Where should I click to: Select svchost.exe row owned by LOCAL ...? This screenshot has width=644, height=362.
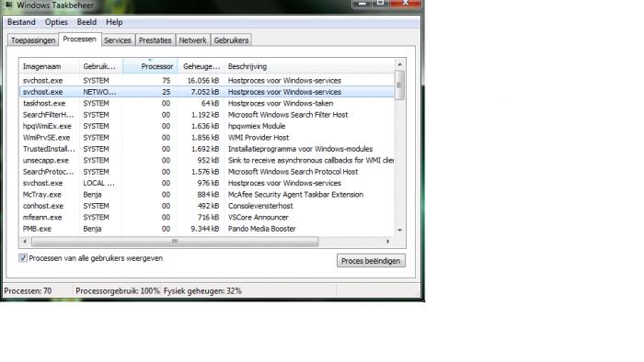click(x=207, y=183)
